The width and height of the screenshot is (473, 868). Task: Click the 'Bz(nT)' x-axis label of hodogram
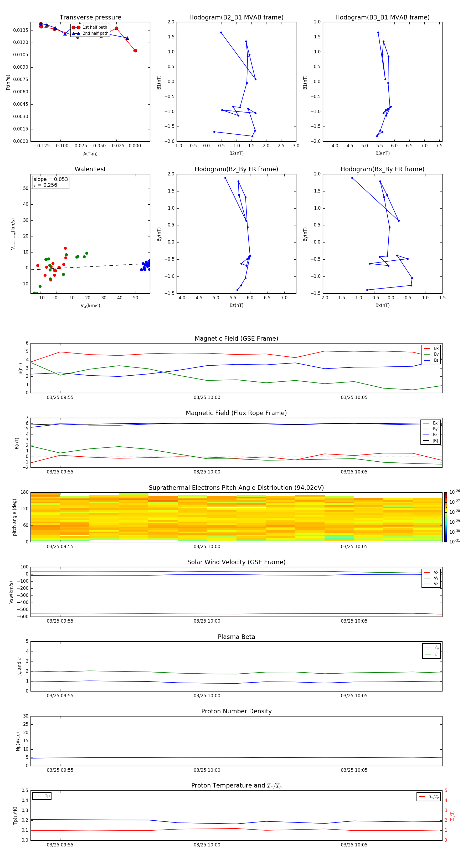pos(236,306)
